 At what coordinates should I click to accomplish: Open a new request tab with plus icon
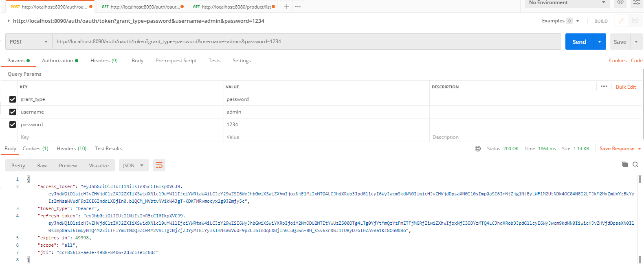(286, 7)
